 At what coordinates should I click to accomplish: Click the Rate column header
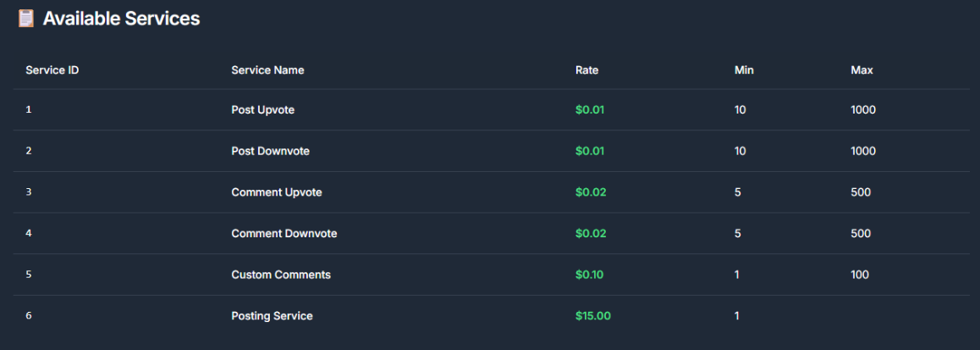[586, 70]
